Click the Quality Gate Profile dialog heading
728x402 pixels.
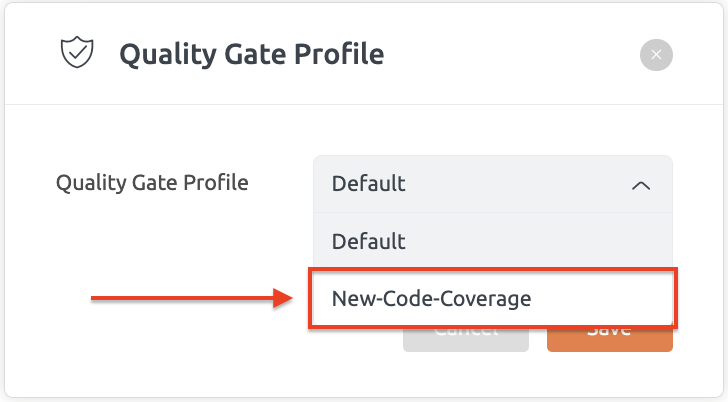point(252,54)
